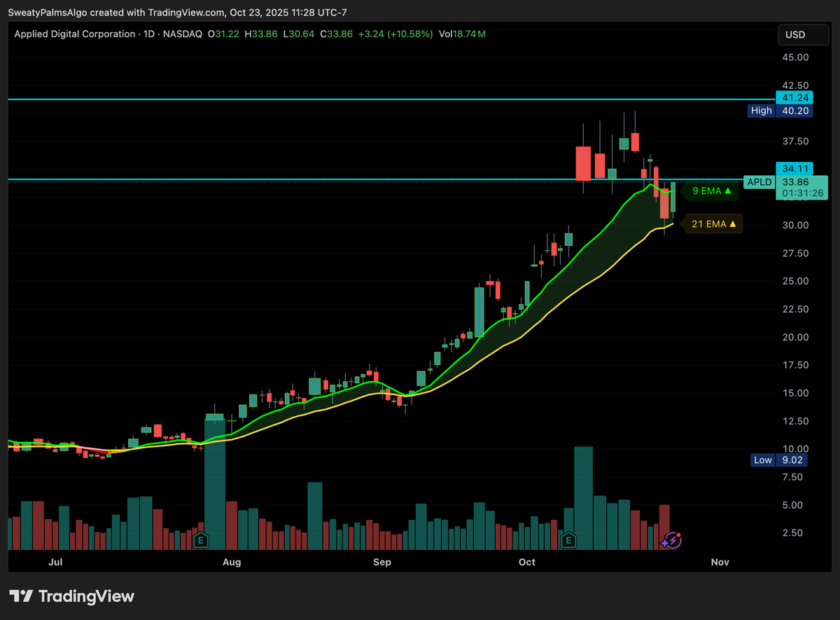Click the Jul label on time axis
840x620 pixels.
[57, 562]
